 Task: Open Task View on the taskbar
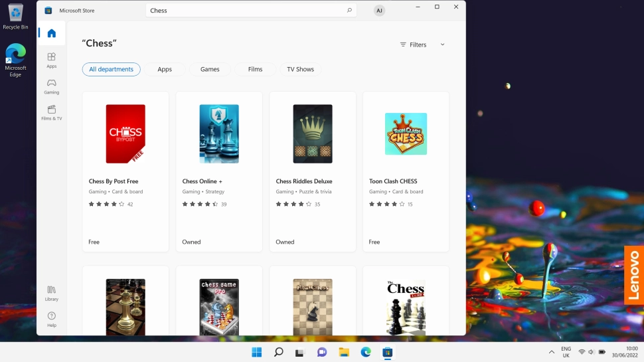tap(300, 352)
